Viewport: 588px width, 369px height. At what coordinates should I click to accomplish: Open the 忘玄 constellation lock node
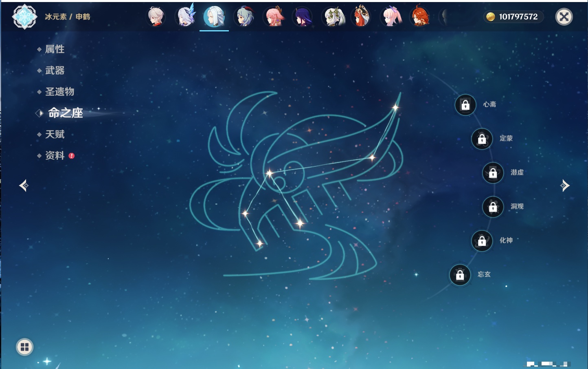(460, 275)
